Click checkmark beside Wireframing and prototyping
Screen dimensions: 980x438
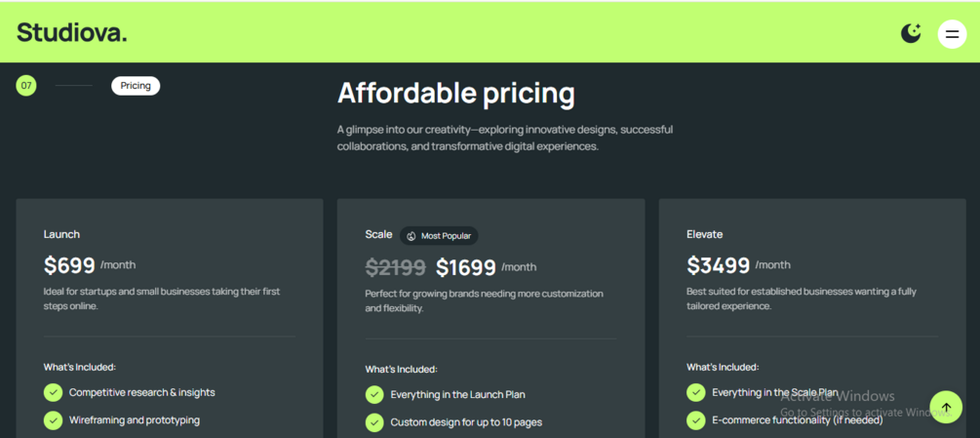(x=53, y=420)
